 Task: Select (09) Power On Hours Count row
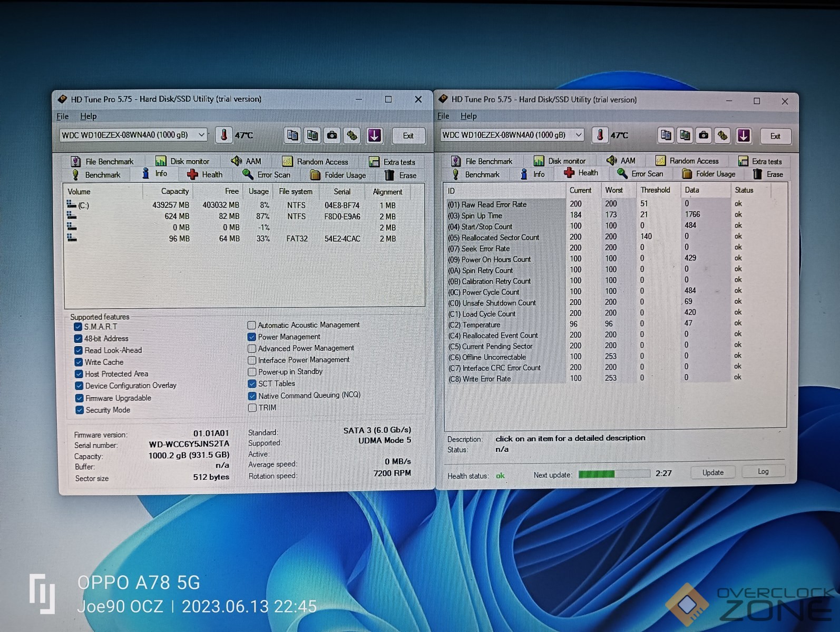click(x=595, y=259)
